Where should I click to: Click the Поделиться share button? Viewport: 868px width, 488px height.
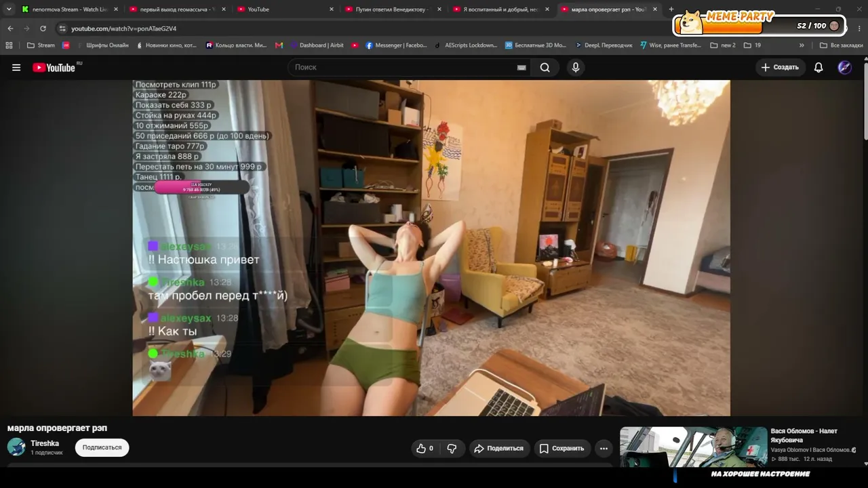498,448
